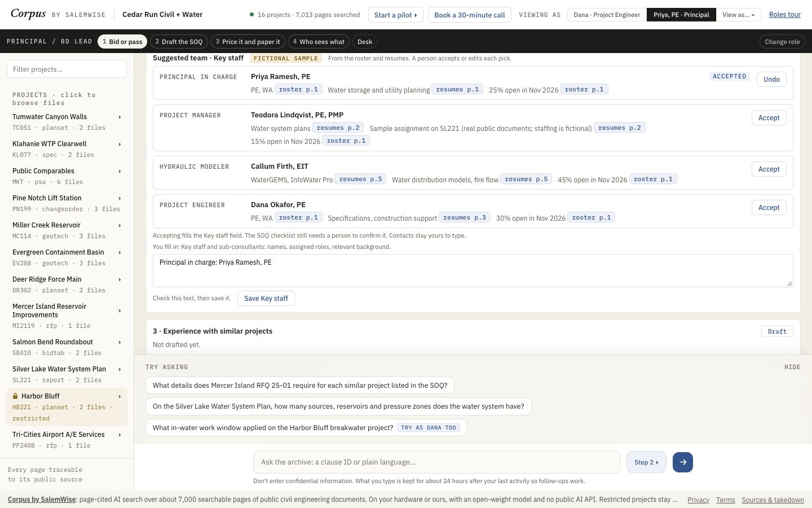Expand the Klahanie WTP Clearwell project files
This screenshot has height=508, width=812.
pyautogui.click(x=120, y=144)
